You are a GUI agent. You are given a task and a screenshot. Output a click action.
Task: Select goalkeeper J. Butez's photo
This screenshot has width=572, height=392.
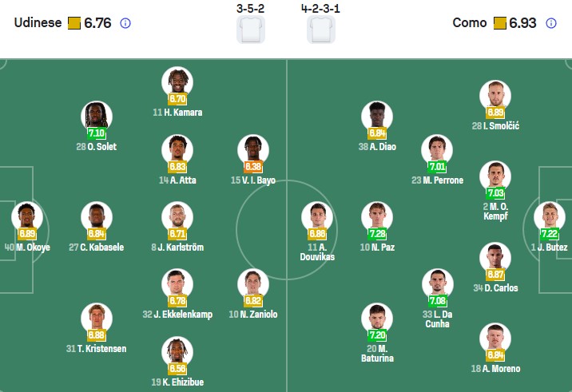click(549, 217)
